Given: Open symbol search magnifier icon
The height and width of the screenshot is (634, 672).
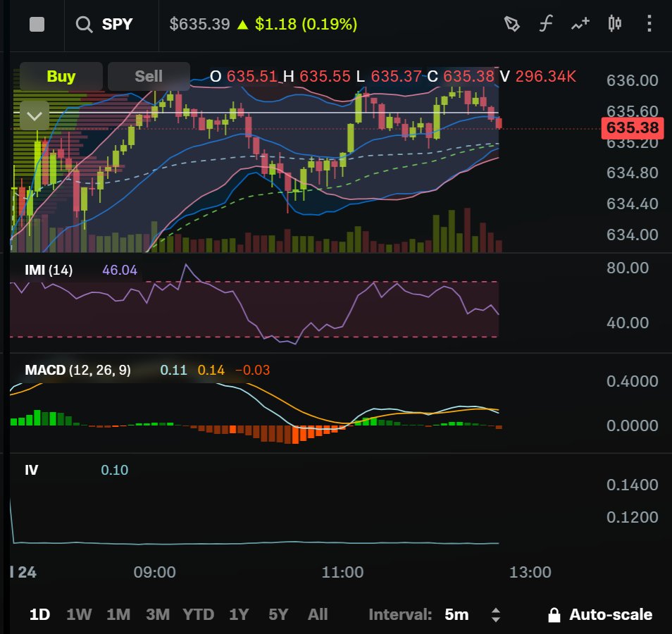Looking at the screenshot, I should [x=84, y=25].
